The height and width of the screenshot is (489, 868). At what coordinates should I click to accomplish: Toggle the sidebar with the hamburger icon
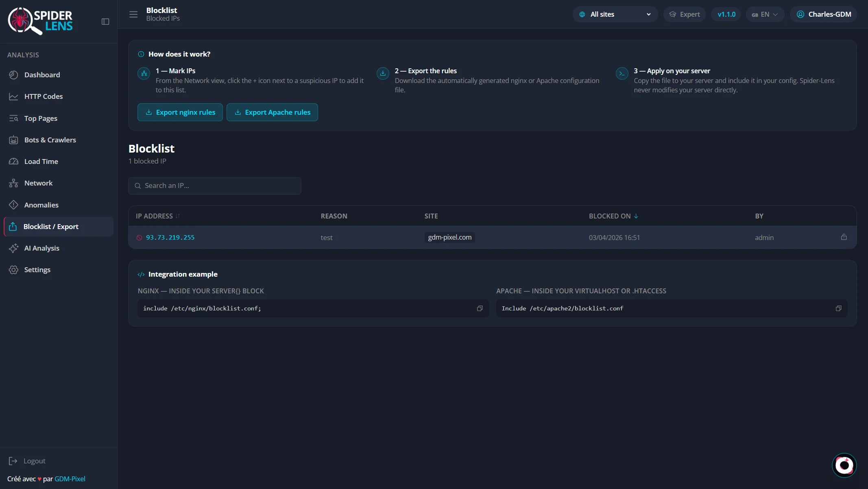pyautogui.click(x=133, y=14)
